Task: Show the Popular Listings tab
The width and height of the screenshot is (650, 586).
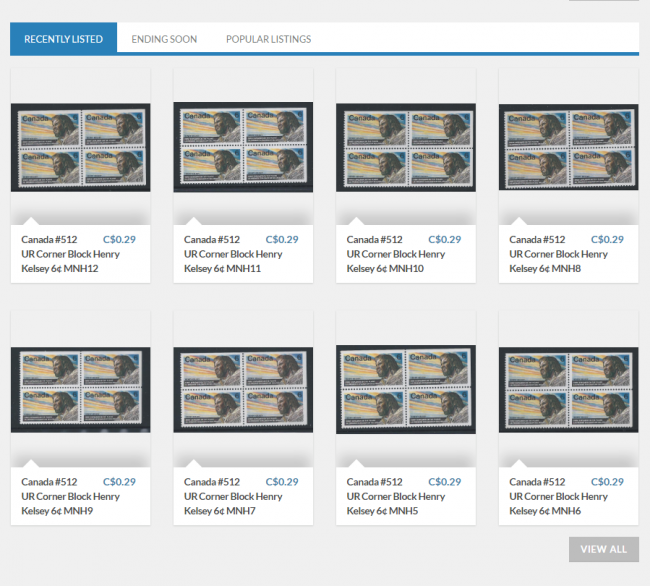Action: click(269, 39)
